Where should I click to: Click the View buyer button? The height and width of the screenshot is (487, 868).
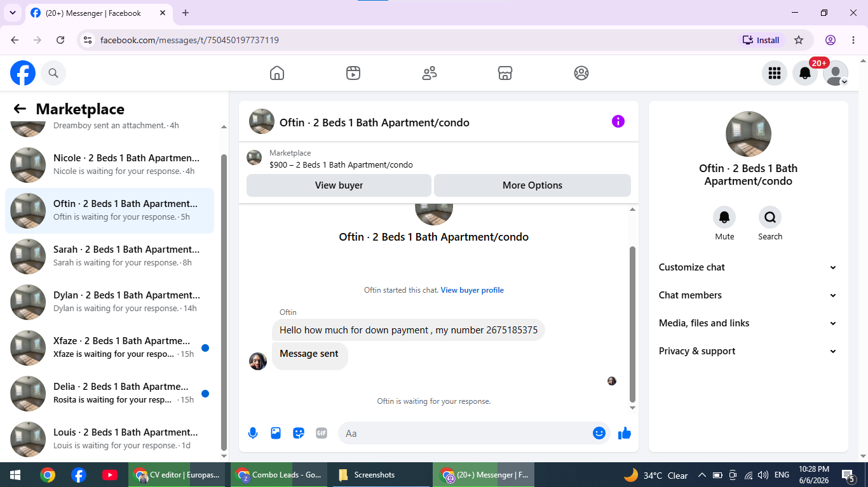339,185
